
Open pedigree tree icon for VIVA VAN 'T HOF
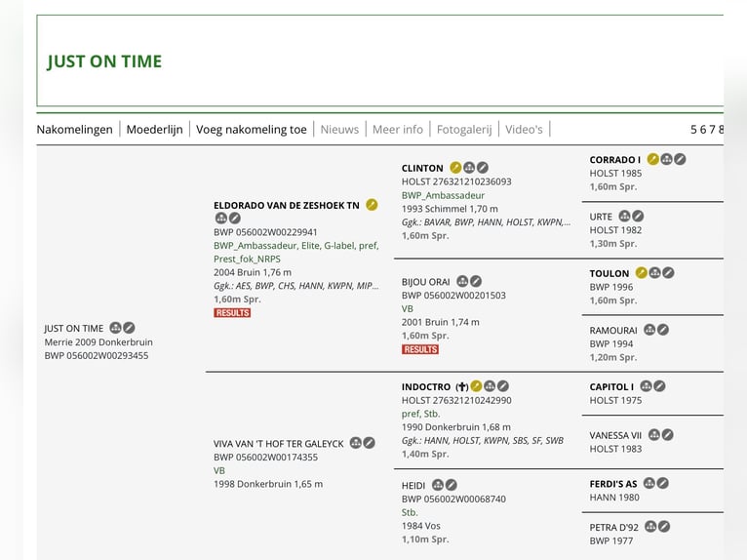point(356,443)
